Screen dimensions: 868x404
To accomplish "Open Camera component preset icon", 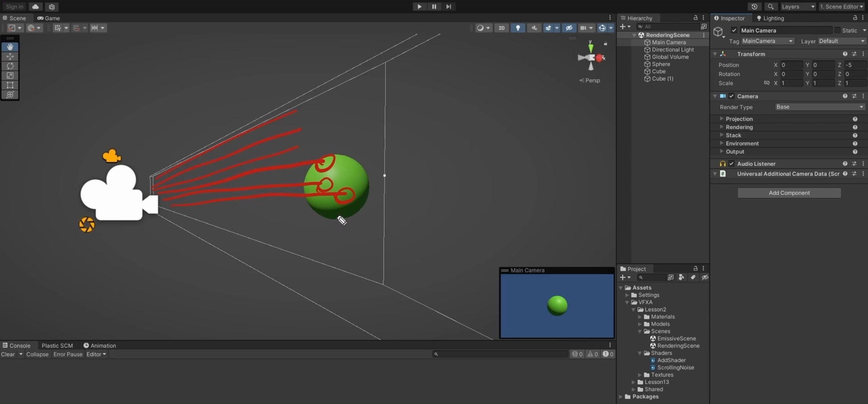I will pyautogui.click(x=854, y=96).
